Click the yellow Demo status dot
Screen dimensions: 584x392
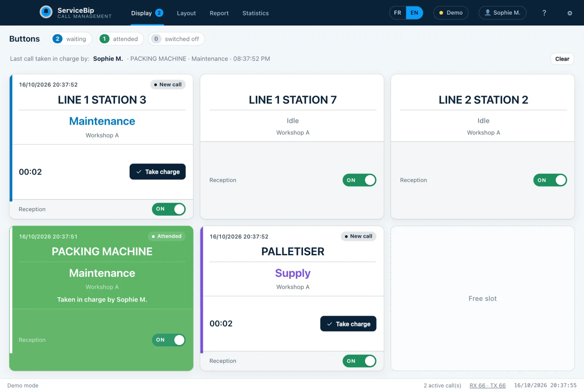coord(441,13)
